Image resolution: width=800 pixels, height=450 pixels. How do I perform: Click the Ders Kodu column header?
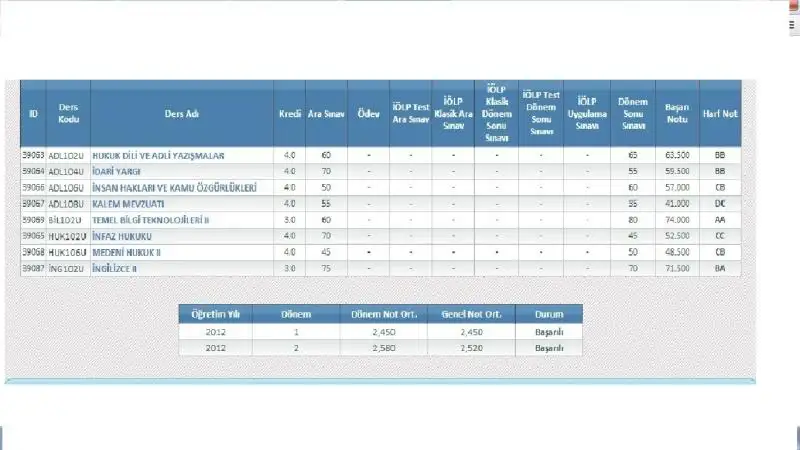click(68, 114)
